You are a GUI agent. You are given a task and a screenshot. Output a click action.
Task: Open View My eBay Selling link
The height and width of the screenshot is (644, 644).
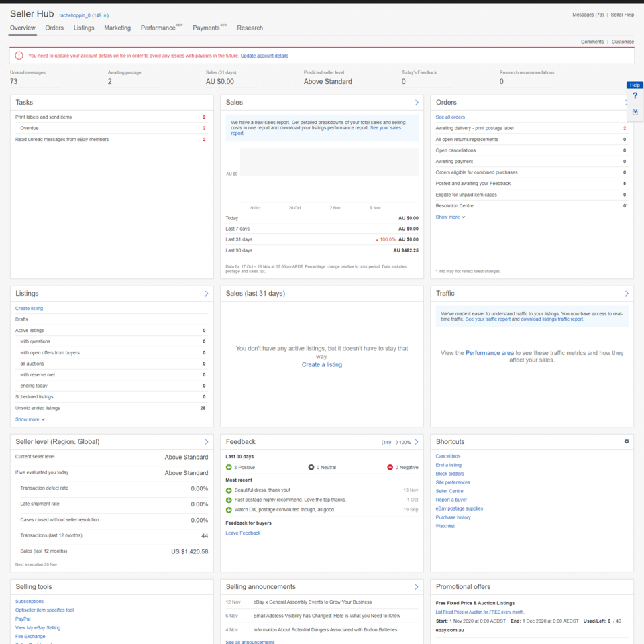coord(38,628)
